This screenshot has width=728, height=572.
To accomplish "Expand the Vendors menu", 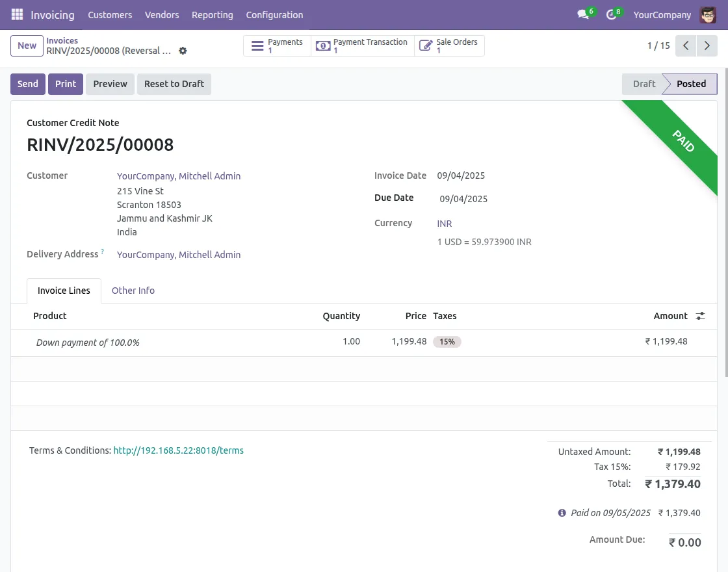I will coord(162,14).
